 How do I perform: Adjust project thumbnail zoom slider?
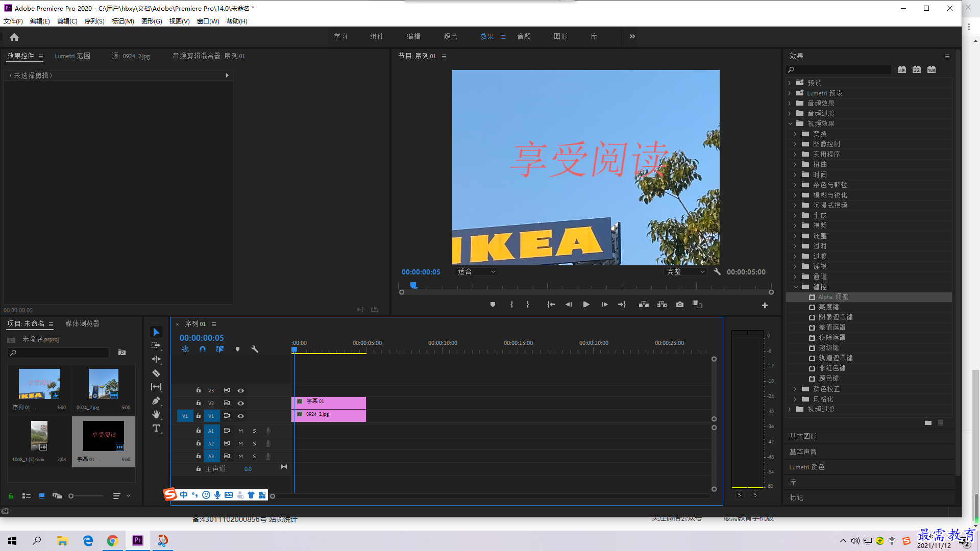click(71, 496)
